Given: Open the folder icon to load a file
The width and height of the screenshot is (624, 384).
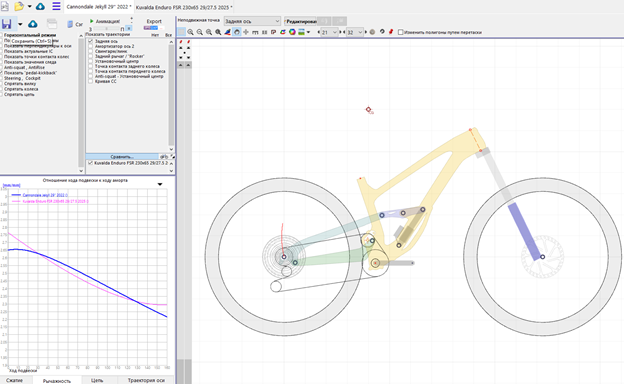Looking at the screenshot, I should point(19,6).
